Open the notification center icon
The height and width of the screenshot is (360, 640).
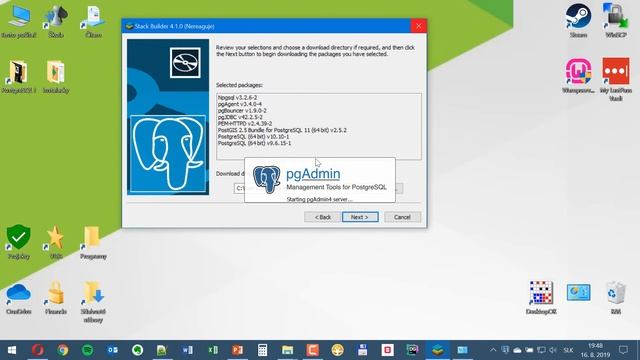click(x=623, y=350)
